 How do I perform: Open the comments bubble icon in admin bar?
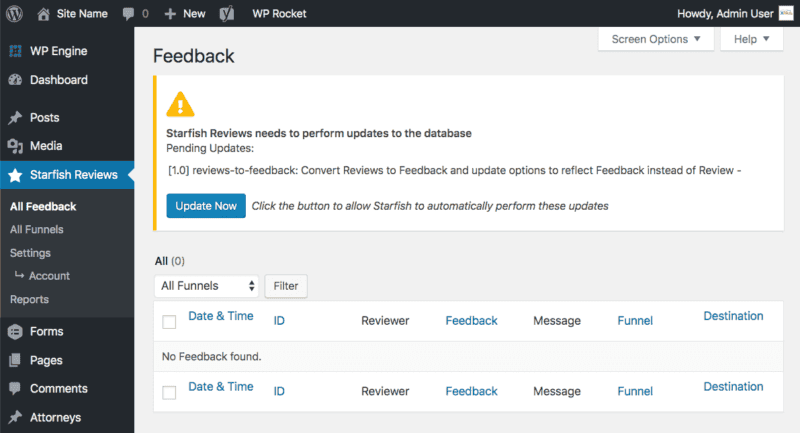click(x=129, y=14)
